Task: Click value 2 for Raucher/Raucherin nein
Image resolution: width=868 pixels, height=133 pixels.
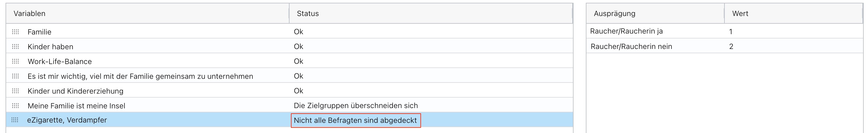Action: point(731,46)
